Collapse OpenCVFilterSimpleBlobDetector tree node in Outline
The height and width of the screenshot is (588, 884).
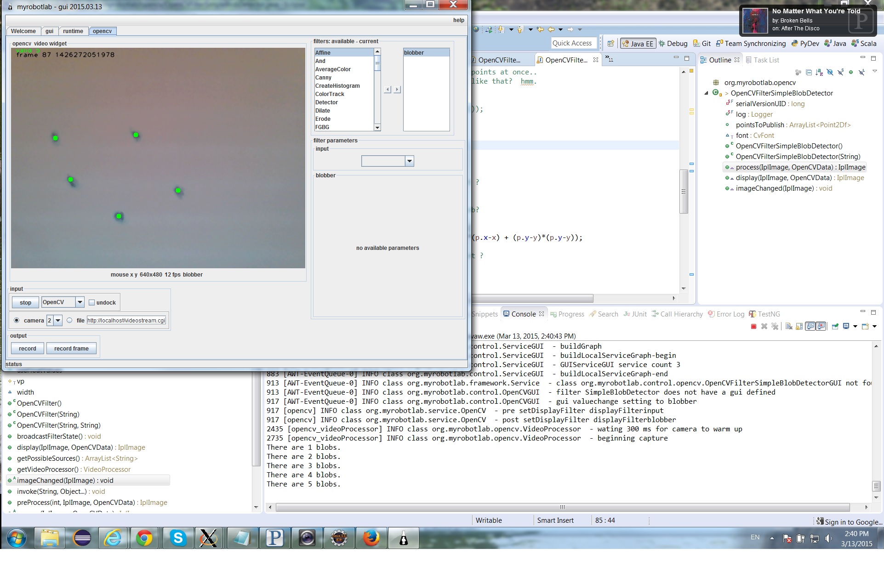click(x=707, y=93)
